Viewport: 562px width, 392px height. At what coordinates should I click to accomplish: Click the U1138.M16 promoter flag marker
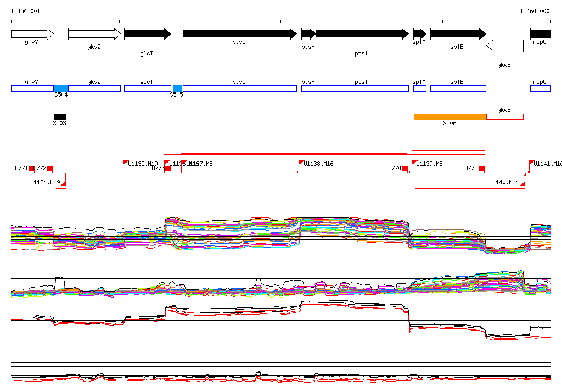(x=301, y=163)
